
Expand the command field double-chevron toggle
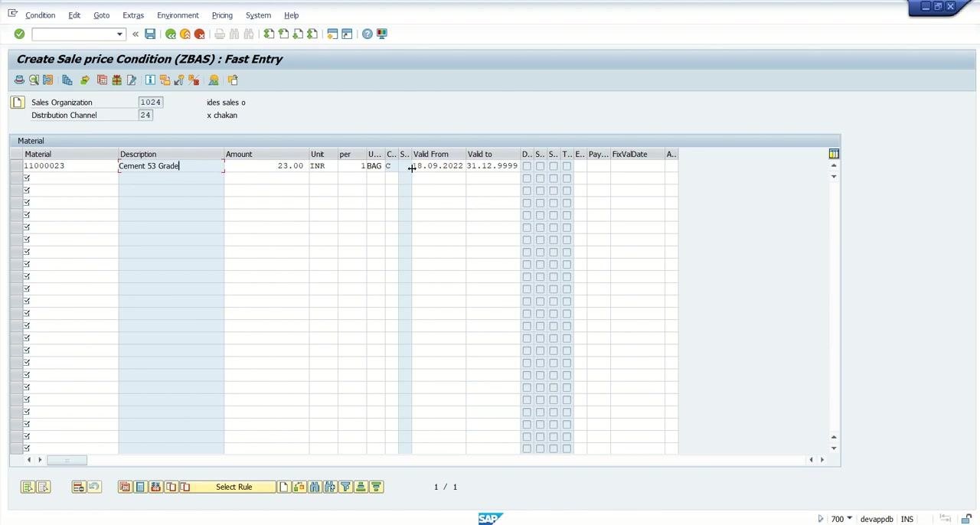(x=136, y=34)
